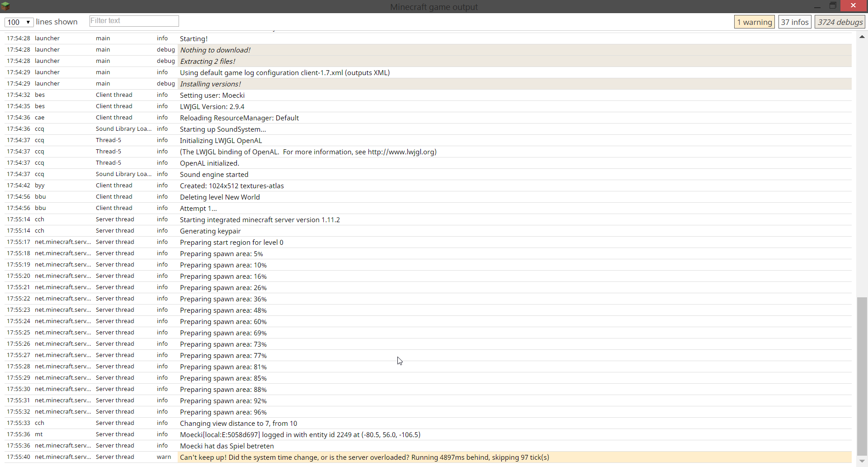This screenshot has height=467, width=868.
Task: Click the 17:54:28 timestamp on the Starting! row
Action: coord(19,38)
